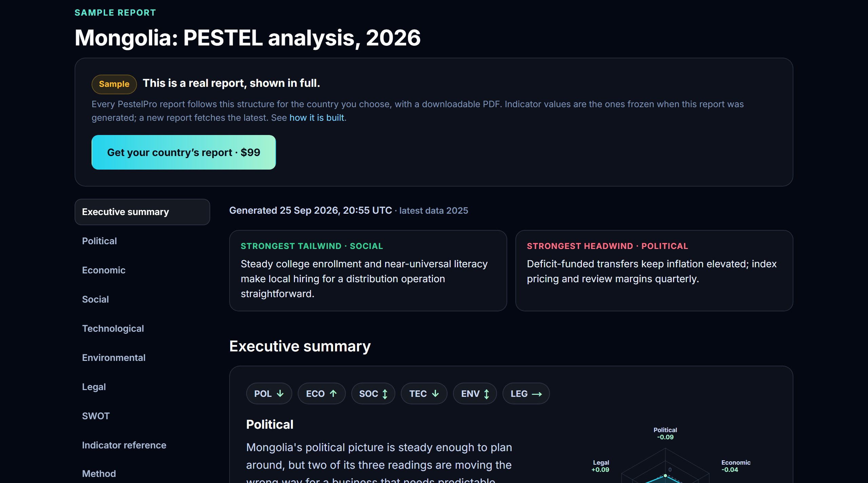This screenshot has height=483, width=868.
Task: Click the TEC chip with down arrow
Action: click(x=424, y=393)
